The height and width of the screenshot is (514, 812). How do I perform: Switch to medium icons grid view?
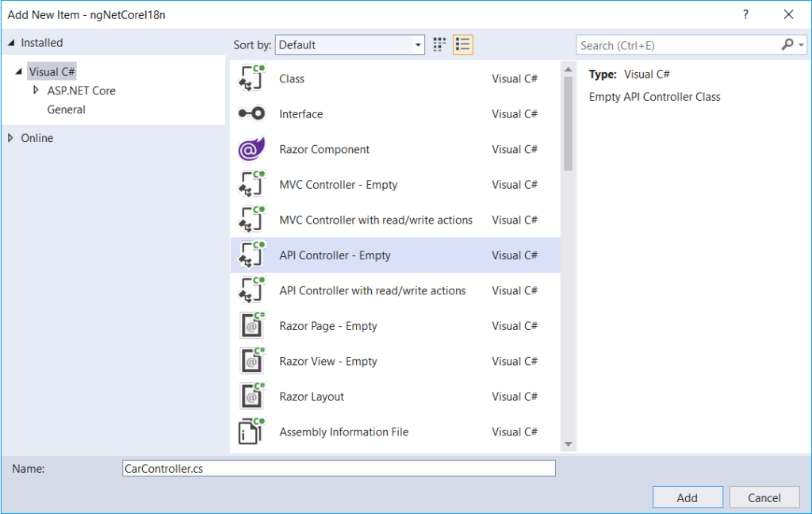(x=439, y=44)
